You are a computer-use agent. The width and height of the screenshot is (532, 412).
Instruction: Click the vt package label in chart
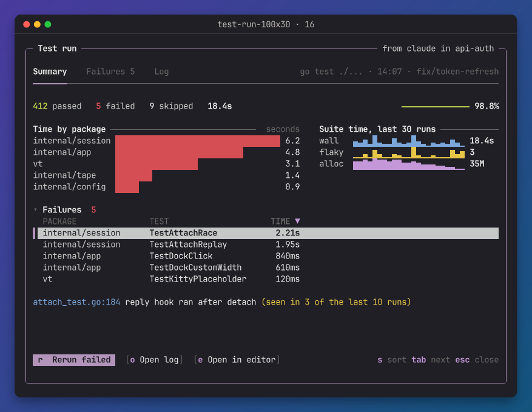38,164
